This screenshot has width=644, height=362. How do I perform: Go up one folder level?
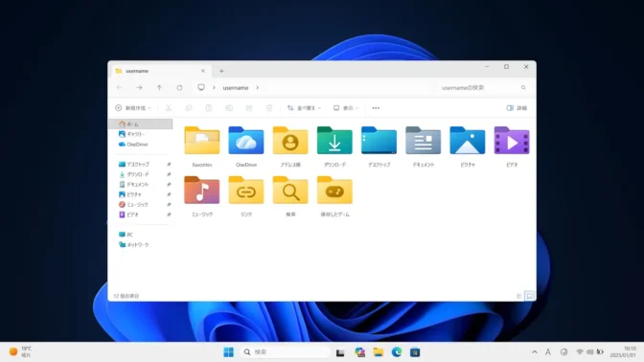[x=159, y=87]
